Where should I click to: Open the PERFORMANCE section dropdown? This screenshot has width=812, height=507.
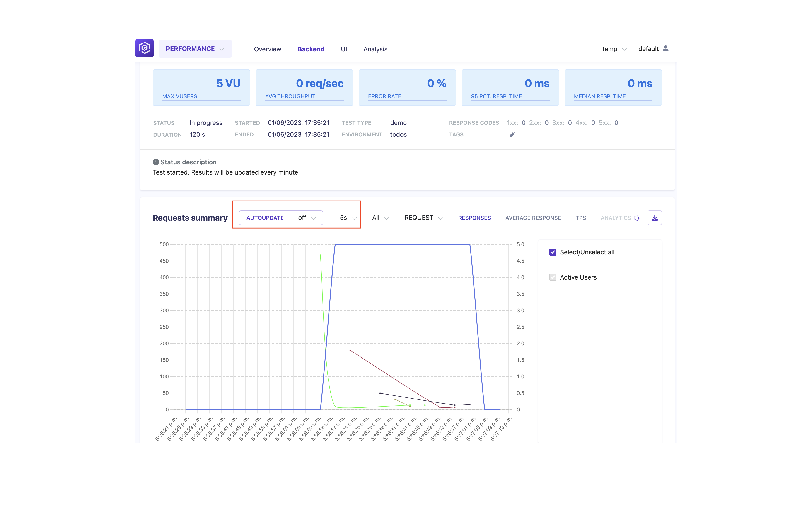pyautogui.click(x=195, y=49)
